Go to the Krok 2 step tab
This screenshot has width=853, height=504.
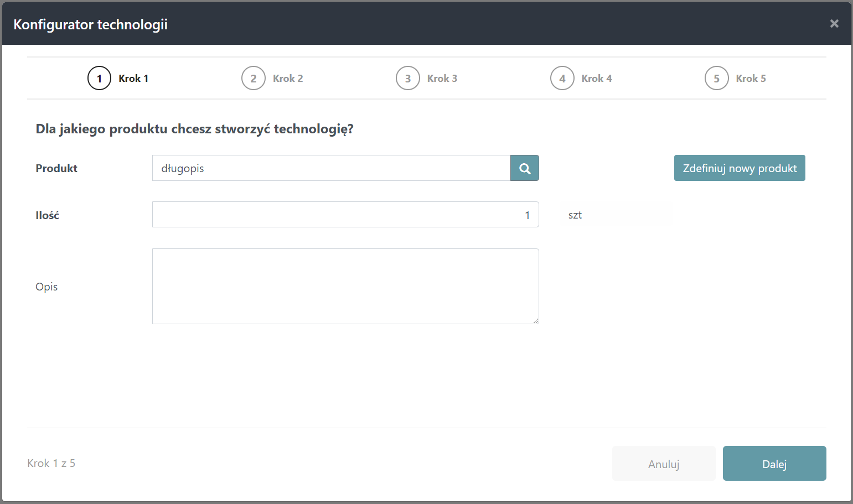(272, 78)
